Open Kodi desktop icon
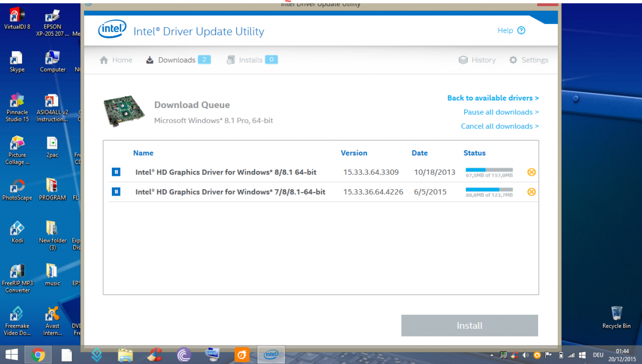The height and width of the screenshot is (364, 642). [17, 233]
